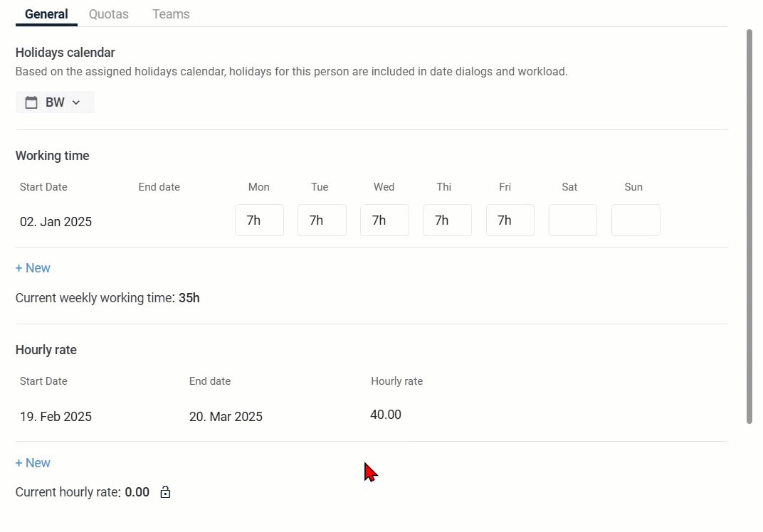Edit the Tuesday working hours field
This screenshot has height=532, width=763.
pyautogui.click(x=322, y=220)
